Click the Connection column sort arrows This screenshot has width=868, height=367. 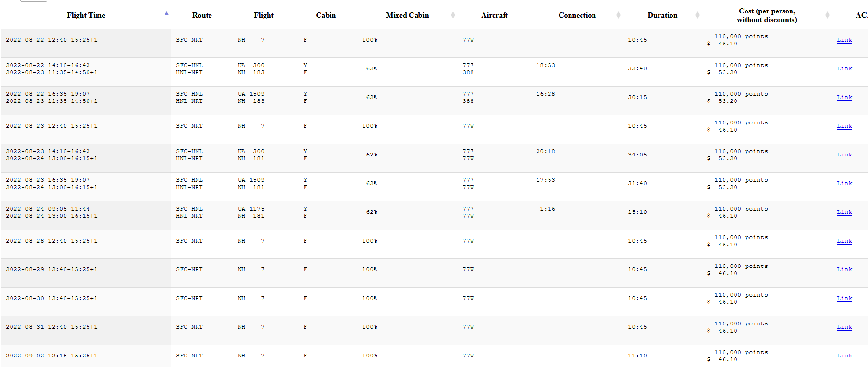[618, 15]
